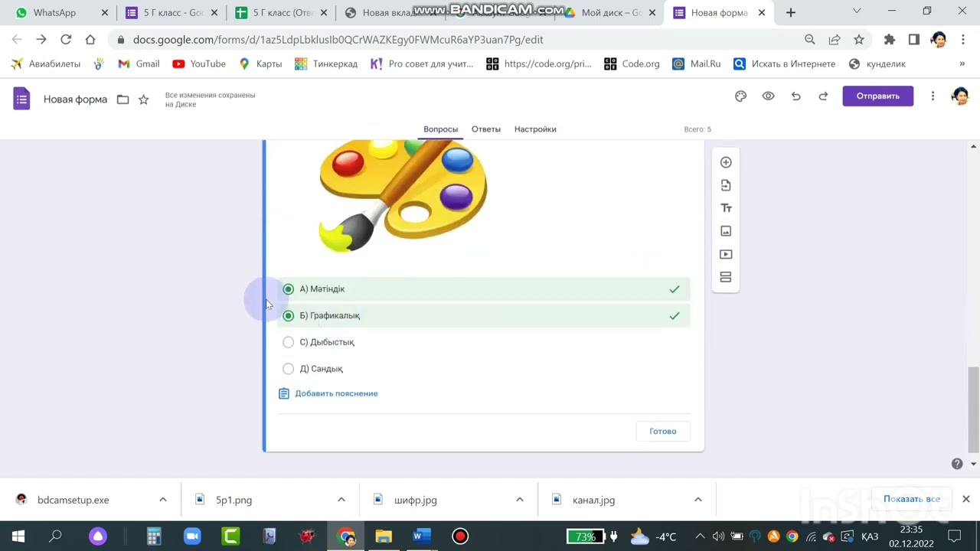Switch to the Настройки tab

(535, 129)
